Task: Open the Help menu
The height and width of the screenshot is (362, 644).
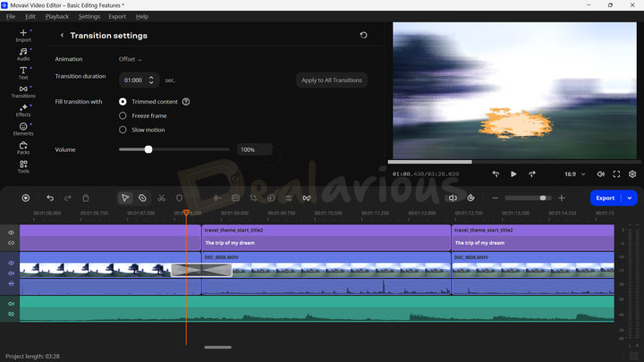Action: [x=142, y=16]
